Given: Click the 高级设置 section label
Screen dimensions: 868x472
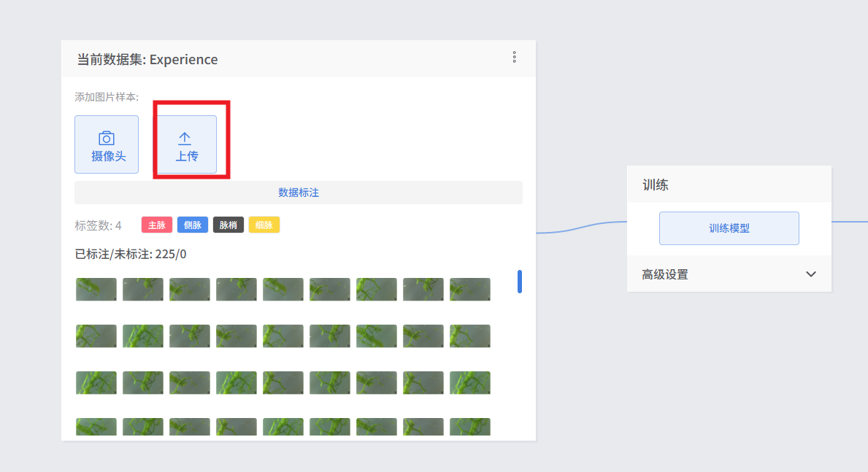Looking at the screenshot, I should (x=665, y=275).
